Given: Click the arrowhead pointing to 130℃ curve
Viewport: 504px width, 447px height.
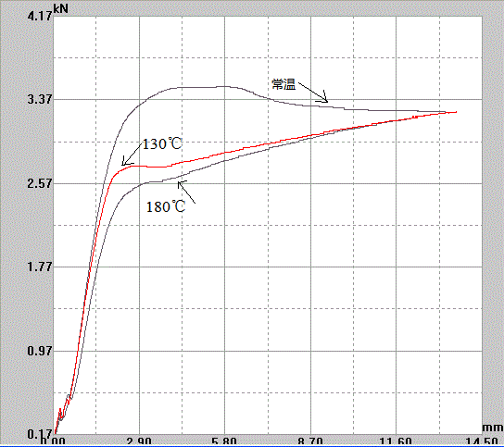Looking at the screenshot, I should (126, 161).
